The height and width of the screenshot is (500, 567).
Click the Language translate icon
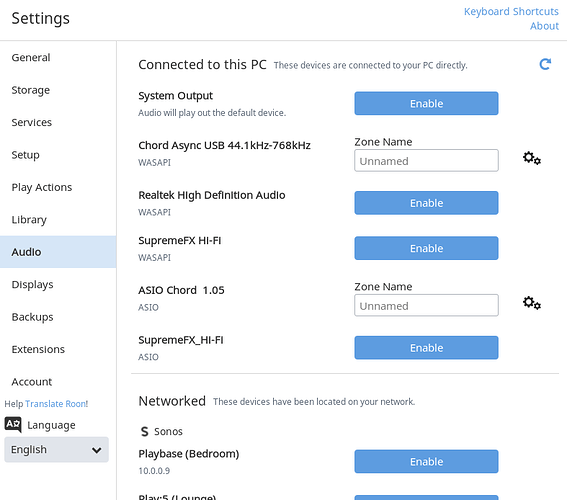click(13, 424)
